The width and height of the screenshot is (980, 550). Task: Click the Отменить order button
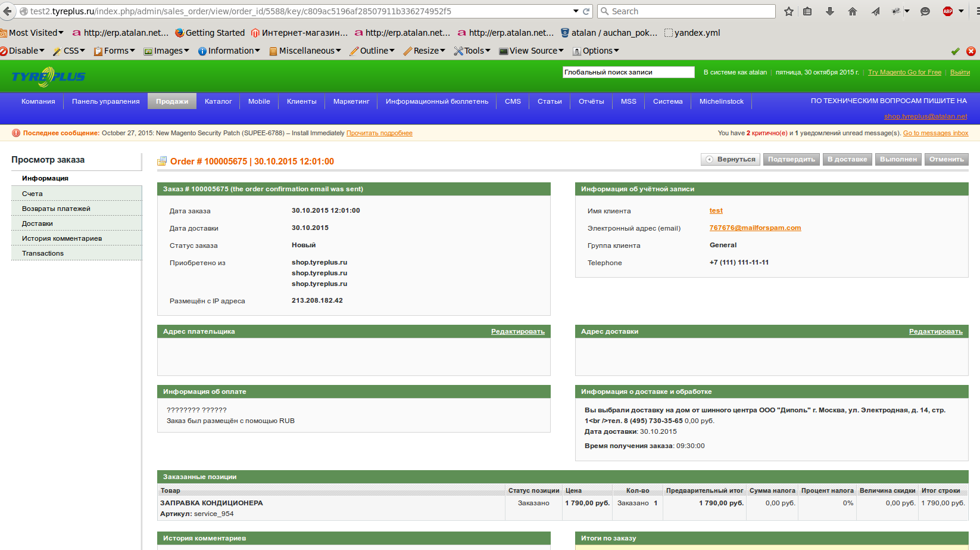click(947, 159)
